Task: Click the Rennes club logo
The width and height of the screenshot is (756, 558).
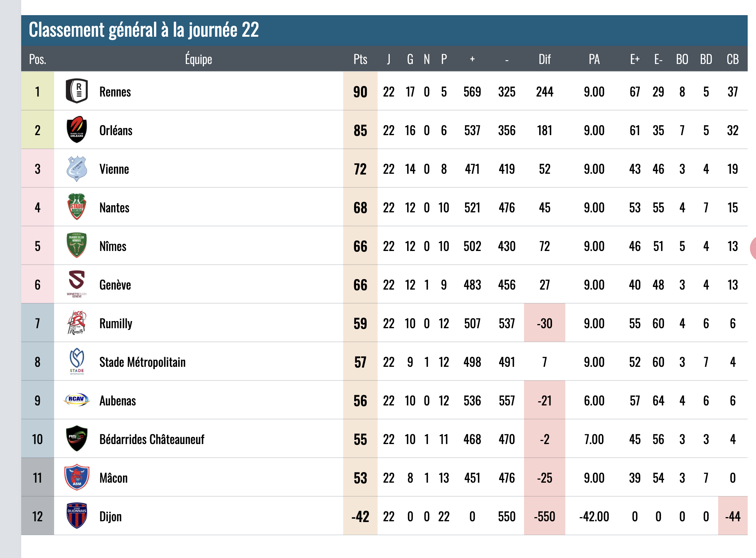Action: pyautogui.click(x=77, y=91)
